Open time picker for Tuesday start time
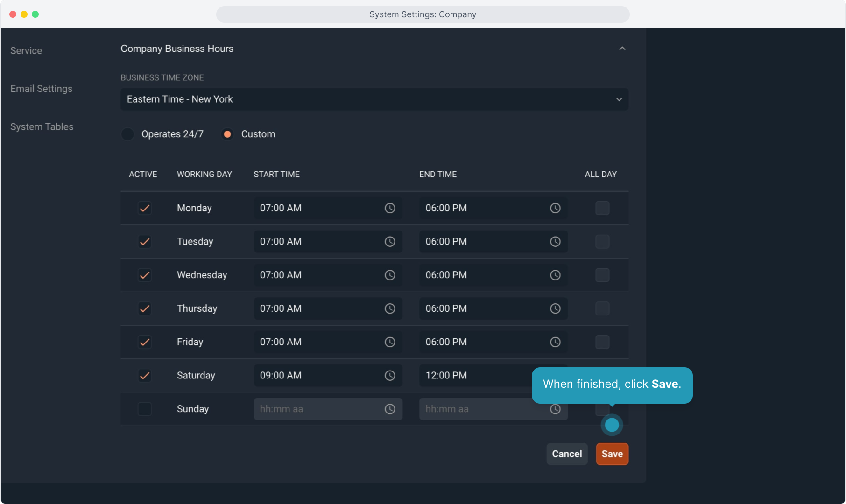The width and height of the screenshot is (846, 504). coord(390,242)
